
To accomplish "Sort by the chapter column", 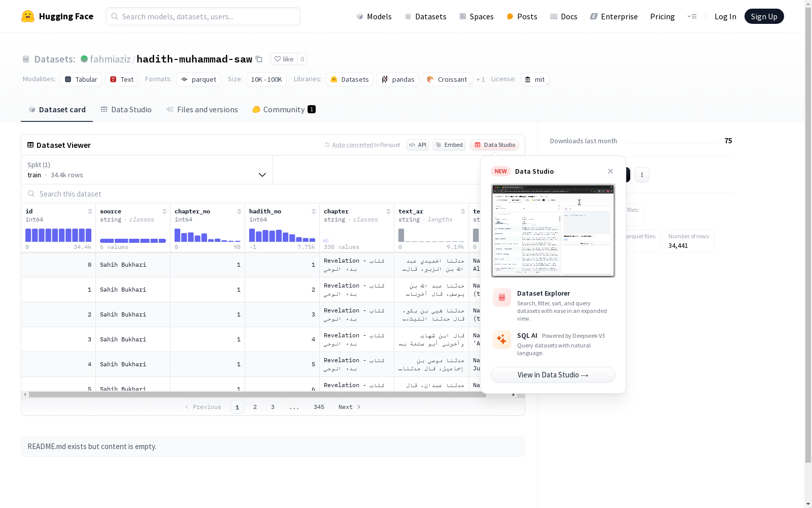I will 388,211.
